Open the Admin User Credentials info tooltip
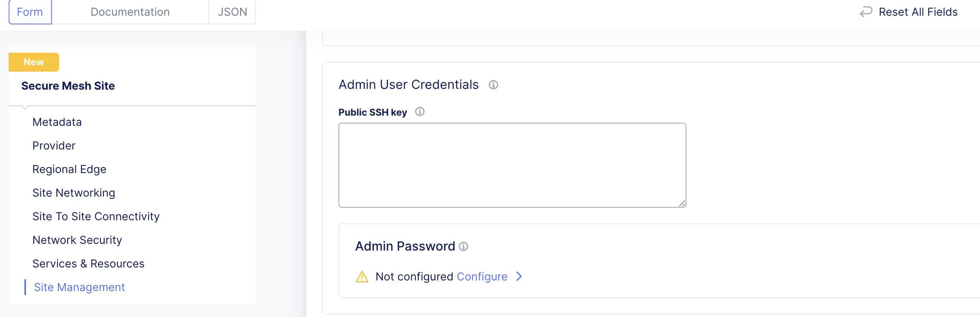Screen dimensions: 980x317 (x=494, y=84)
